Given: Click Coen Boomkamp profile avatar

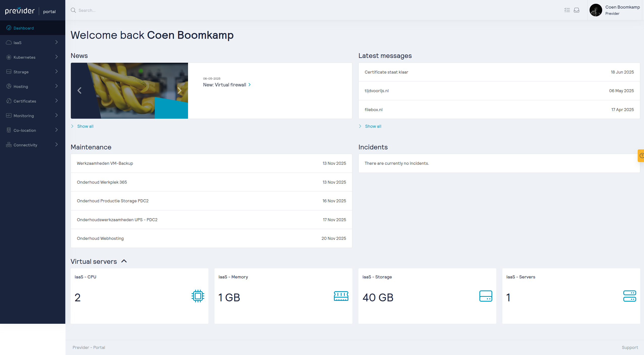Looking at the screenshot, I should 596,10.
